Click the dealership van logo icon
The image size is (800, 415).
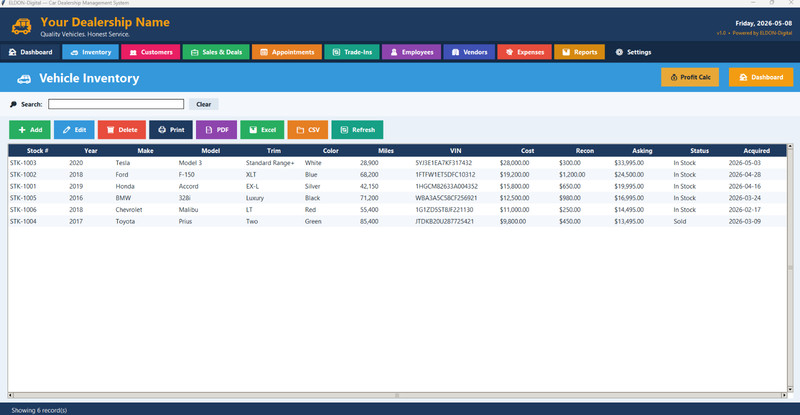(x=21, y=26)
